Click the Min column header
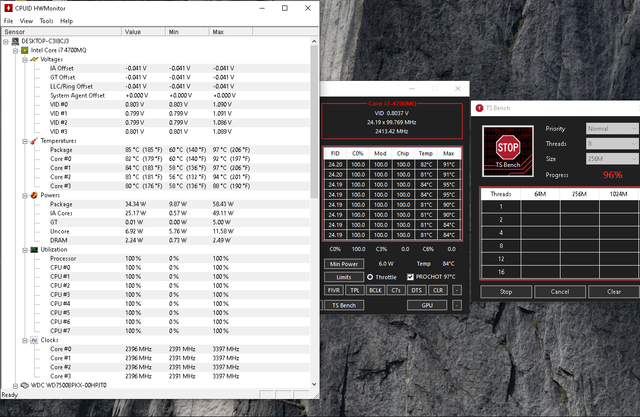 click(x=187, y=31)
